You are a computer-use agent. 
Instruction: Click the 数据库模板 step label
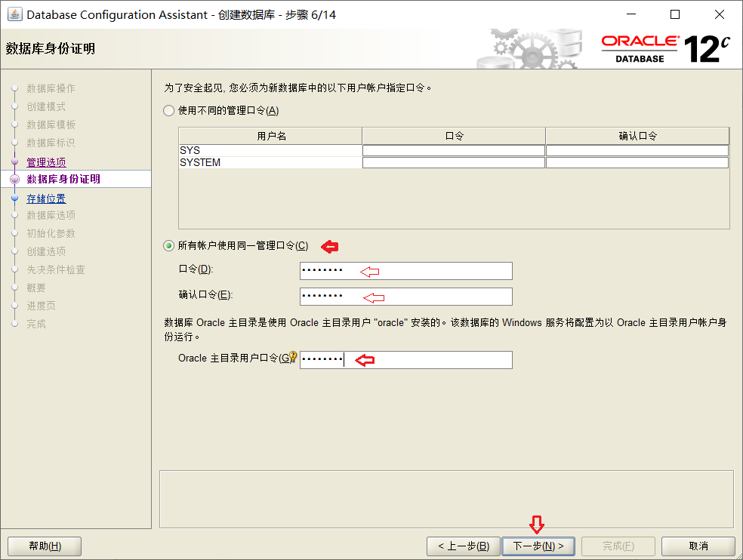click(51, 125)
